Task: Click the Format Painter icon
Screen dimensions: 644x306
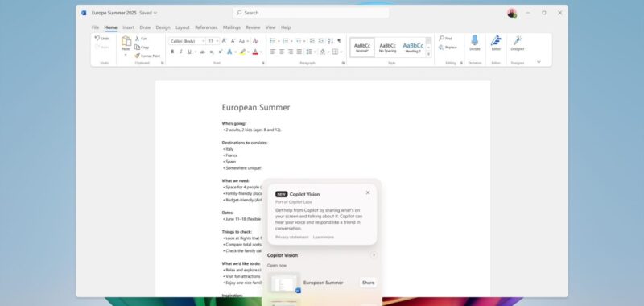Action: coord(137,56)
